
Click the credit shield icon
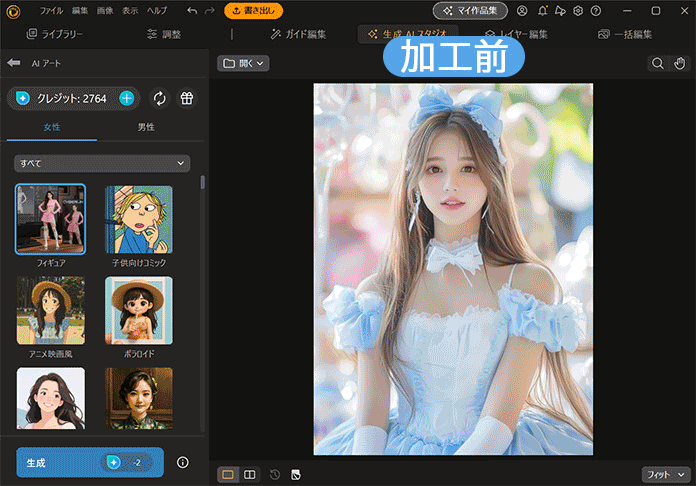coord(23,98)
